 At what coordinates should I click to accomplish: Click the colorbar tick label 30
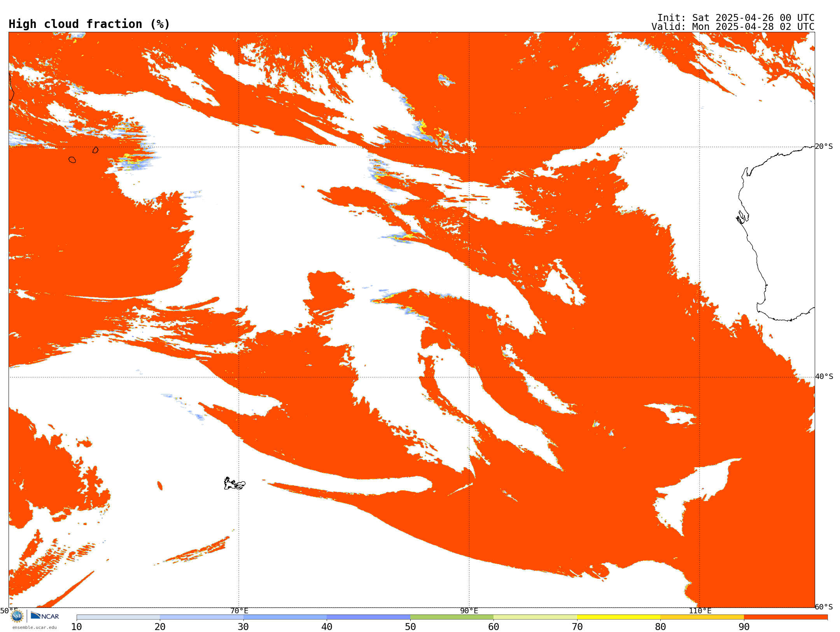243,627
